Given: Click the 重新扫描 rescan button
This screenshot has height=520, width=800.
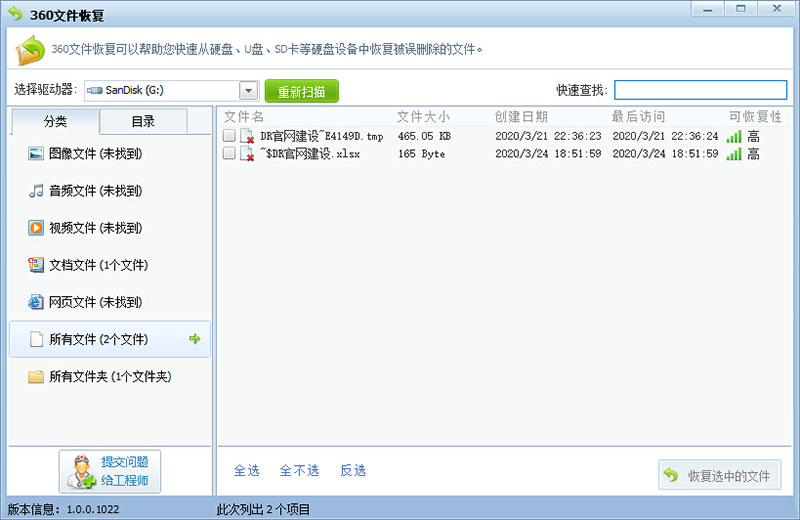Looking at the screenshot, I should (302, 91).
